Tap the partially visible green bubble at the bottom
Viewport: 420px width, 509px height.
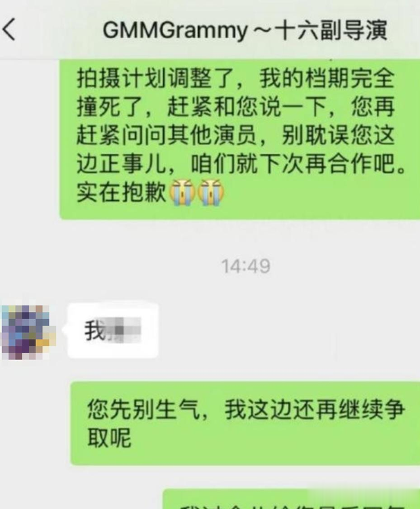click(x=291, y=499)
